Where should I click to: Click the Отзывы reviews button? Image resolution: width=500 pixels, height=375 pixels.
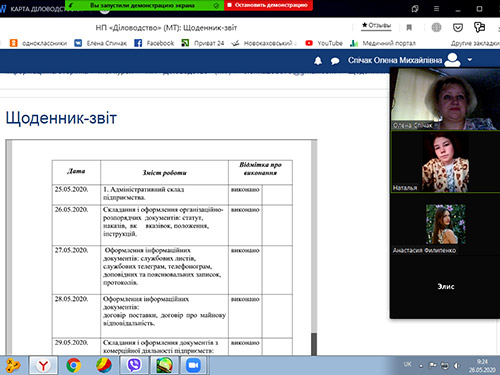(376, 25)
